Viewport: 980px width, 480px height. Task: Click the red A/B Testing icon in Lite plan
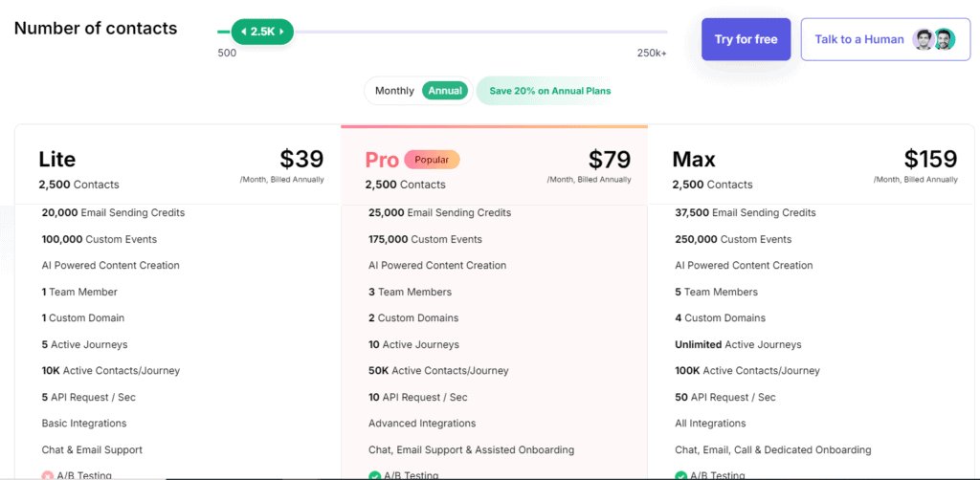[x=47, y=475]
